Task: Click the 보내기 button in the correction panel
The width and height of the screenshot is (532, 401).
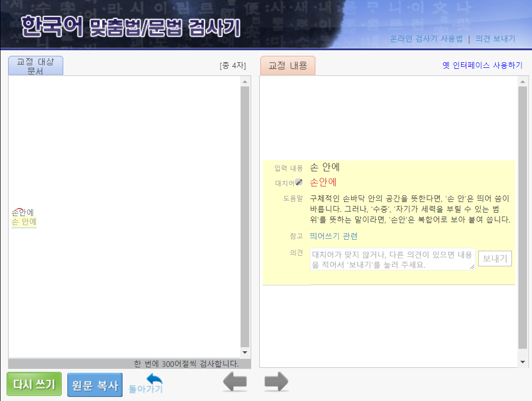Action: click(494, 258)
